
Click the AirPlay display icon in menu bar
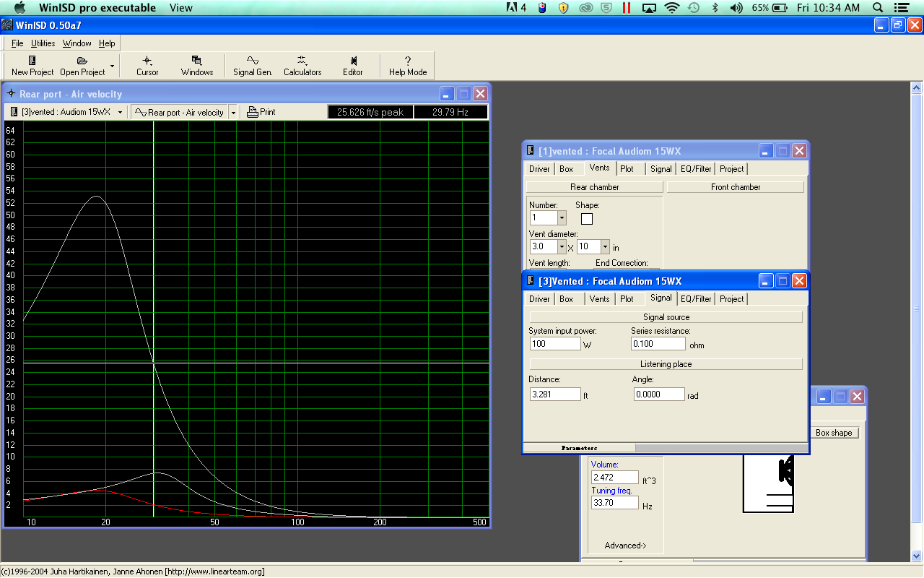649,8
